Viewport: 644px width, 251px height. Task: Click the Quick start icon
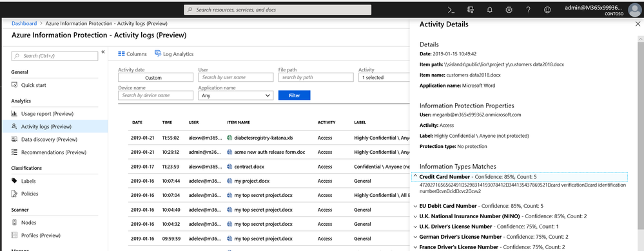tap(14, 86)
